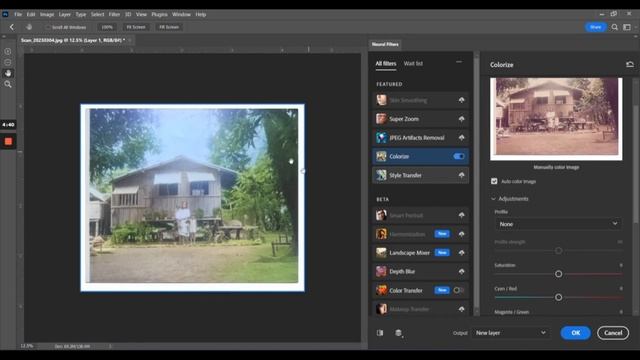Image resolution: width=640 pixels, height=360 pixels.
Task: Click the zoom-in plus tool icon
Action: tap(8, 52)
